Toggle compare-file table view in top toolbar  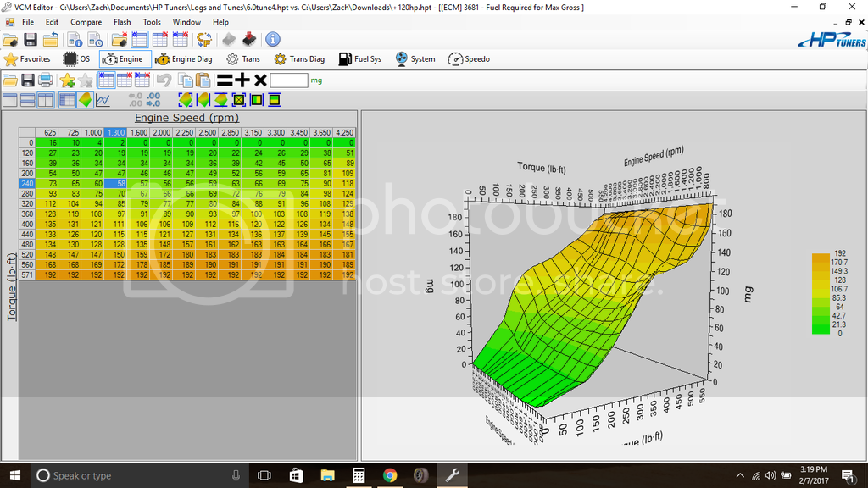pyautogui.click(x=160, y=40)
